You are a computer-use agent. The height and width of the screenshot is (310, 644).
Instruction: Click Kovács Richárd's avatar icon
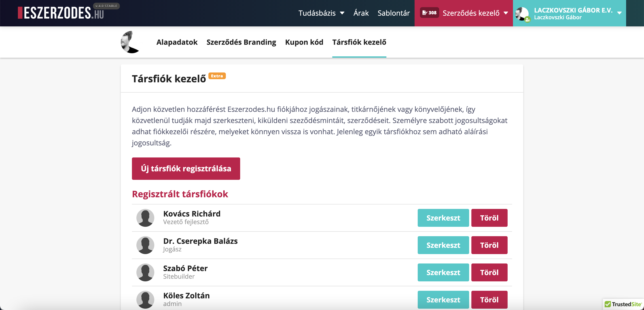tap(145, 218)
